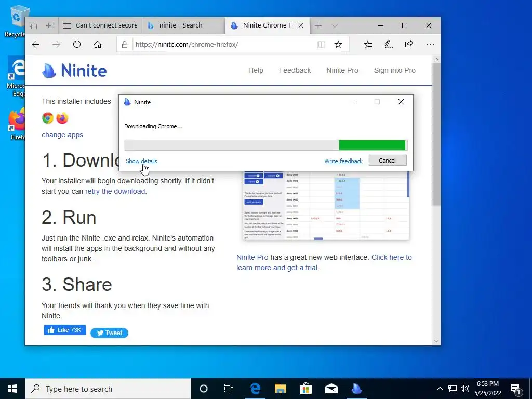
Task: Click the Type here to search box
Action: pyautogui.click(x=108, y=389)
